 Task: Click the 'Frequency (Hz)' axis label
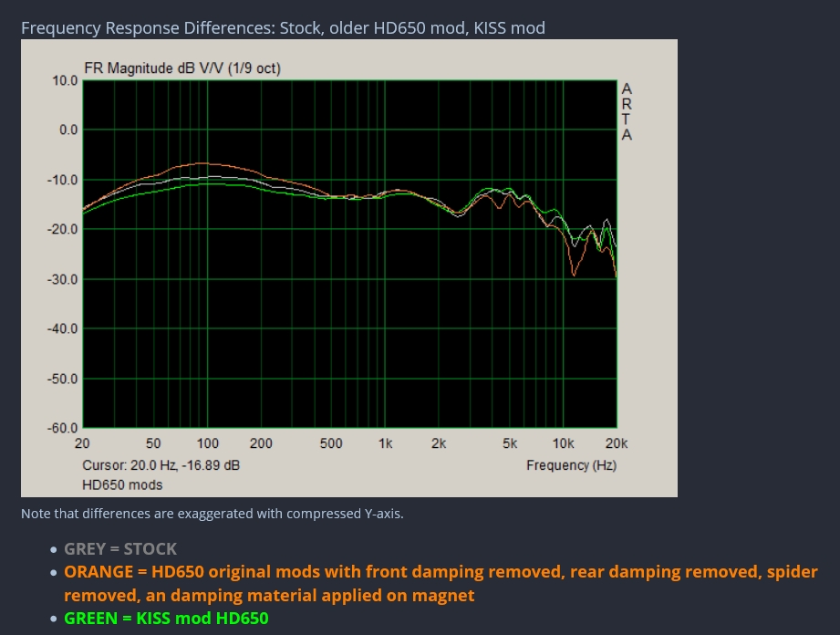[571, 465]
